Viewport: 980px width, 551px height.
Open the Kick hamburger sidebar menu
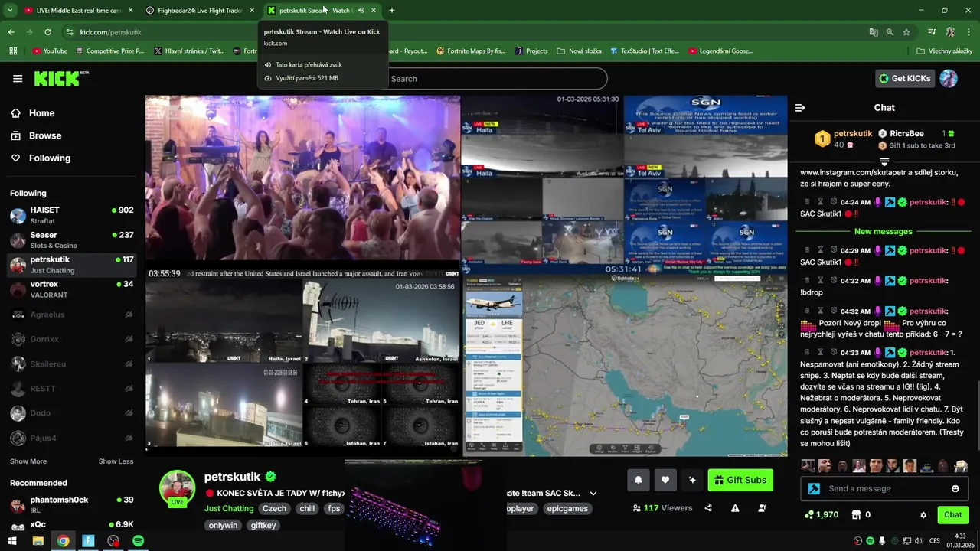(x=18, y=79)
